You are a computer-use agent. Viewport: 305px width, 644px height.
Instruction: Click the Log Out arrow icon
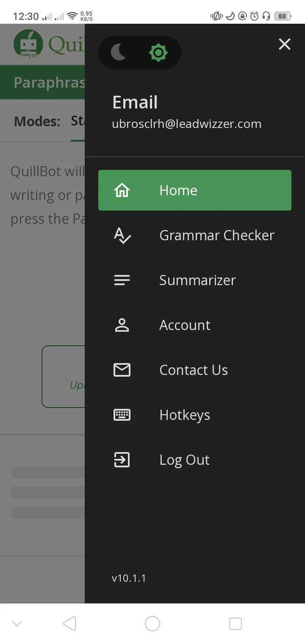click(122, 460)
